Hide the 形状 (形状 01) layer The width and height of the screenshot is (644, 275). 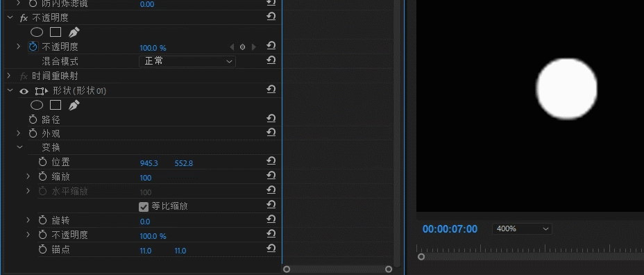24,91
